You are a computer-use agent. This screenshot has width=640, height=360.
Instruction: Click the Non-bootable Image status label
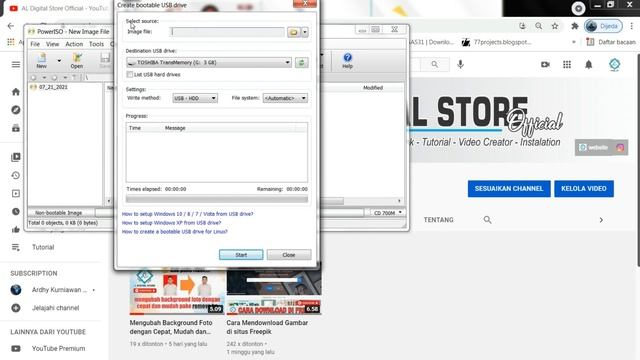tap(59, 213)
